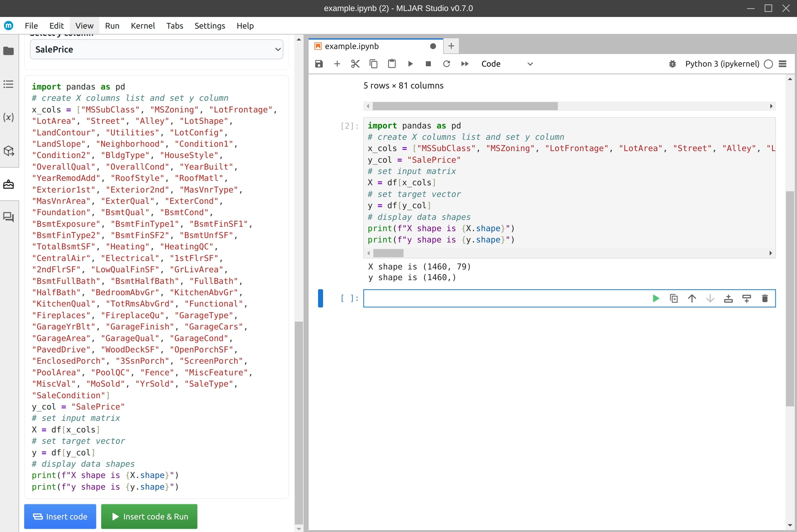Image resolution: width=797 pixels, height=532 pixels.
Task: Click the left panel scroll-up arrow
Action: (299, 40)
